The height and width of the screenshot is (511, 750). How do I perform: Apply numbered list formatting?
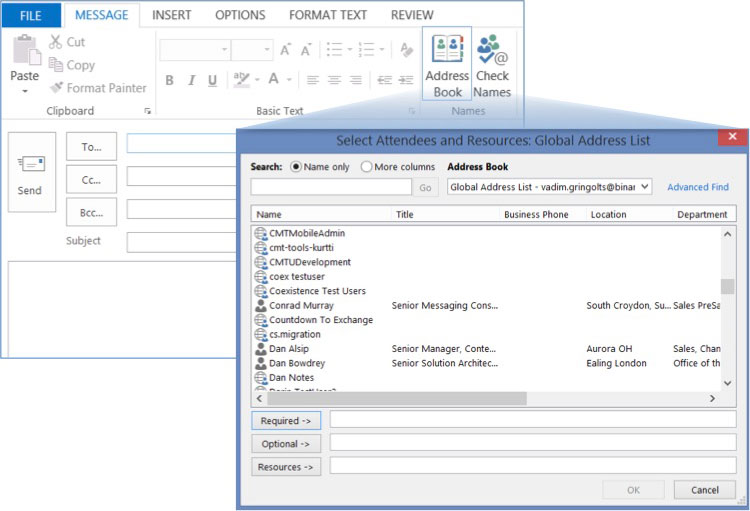(x=366, y=49)
